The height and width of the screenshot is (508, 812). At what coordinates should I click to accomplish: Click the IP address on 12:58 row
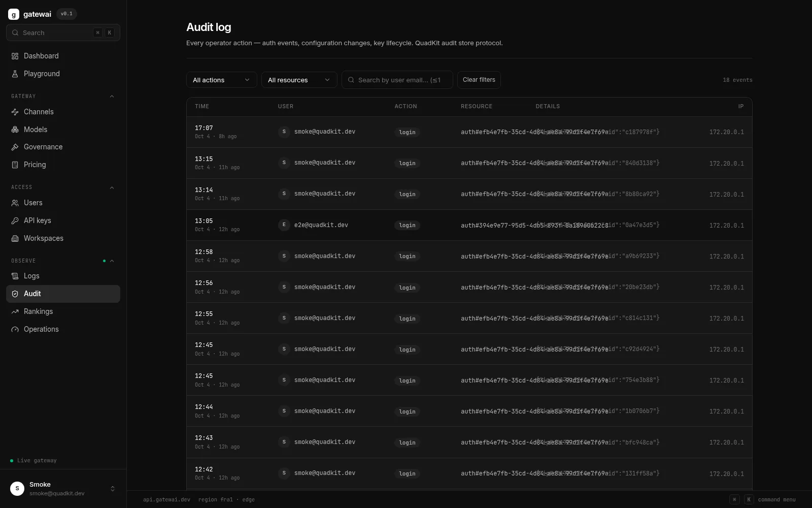coord(727,257)
